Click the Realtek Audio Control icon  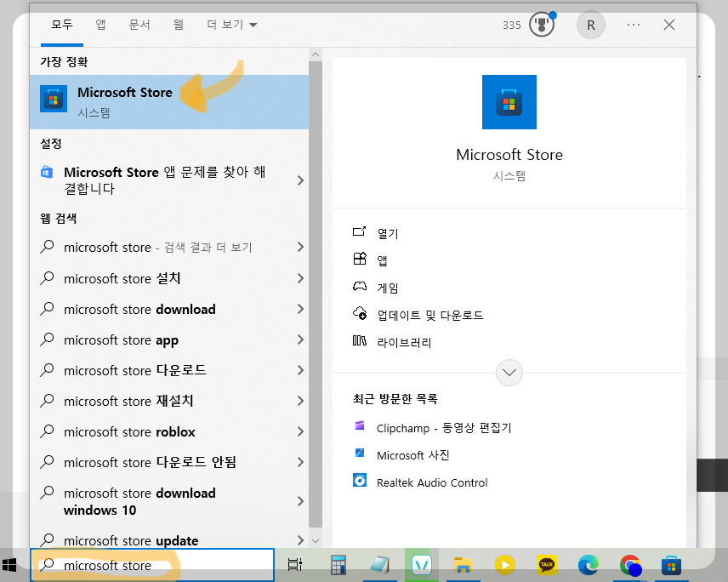[x=360, y=480]
